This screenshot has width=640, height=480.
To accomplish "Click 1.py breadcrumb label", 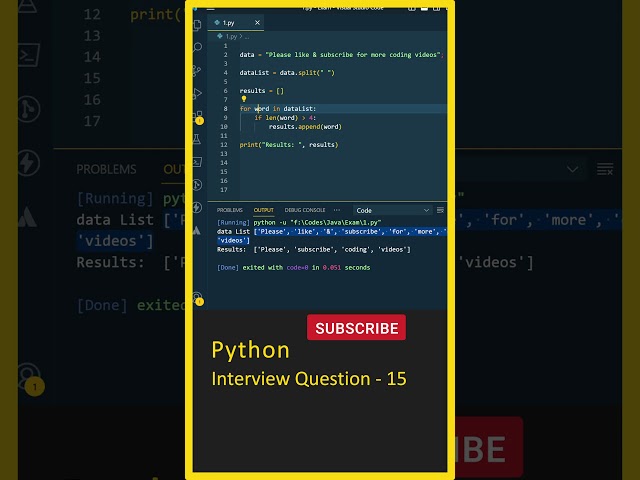I will [x=231, y=37].
